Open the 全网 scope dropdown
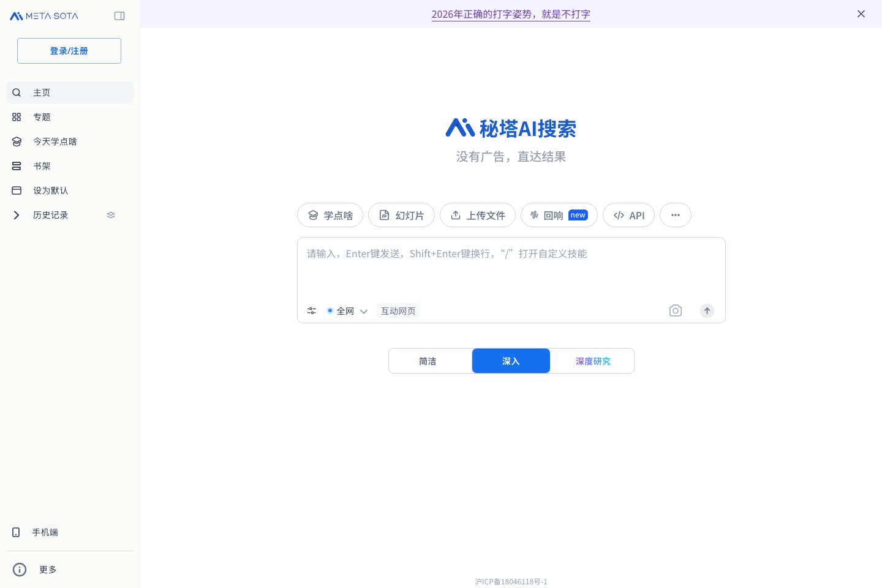This screenshot has height=588, width=882. coord(347,311)
